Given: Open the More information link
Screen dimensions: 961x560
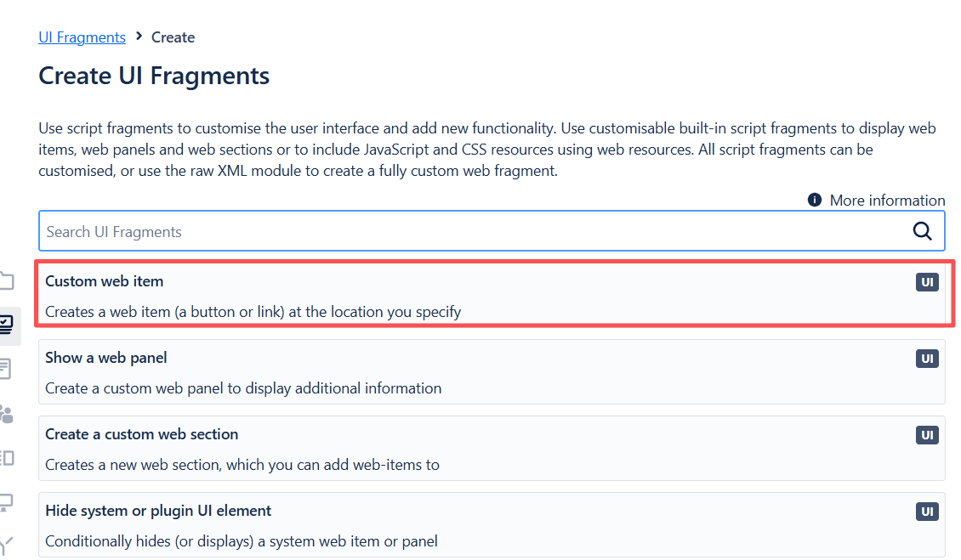Looking at the screenshot, I should (887, 201).
